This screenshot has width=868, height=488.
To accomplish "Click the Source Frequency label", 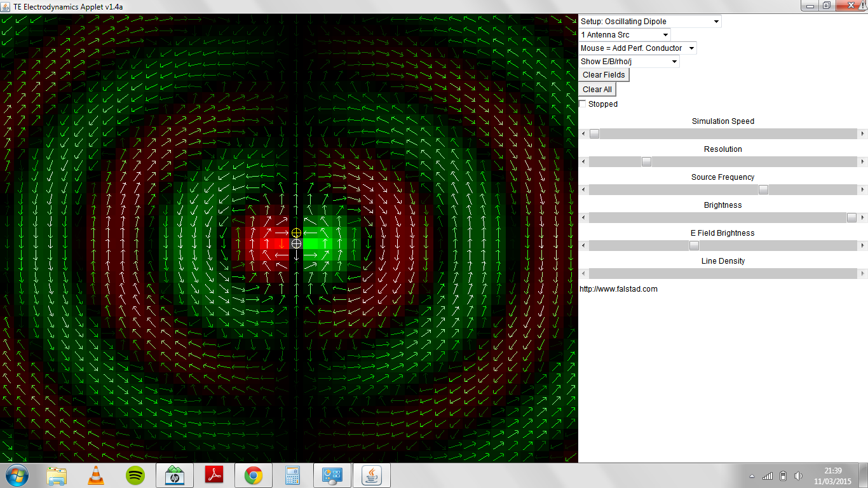I will tap(723, 177).
